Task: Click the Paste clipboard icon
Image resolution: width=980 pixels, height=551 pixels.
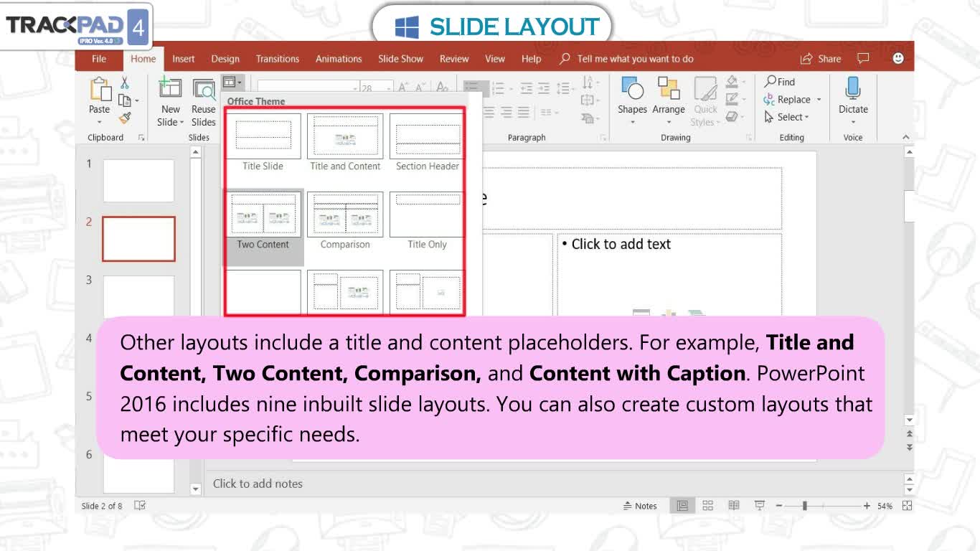Action: pyautogui.click(x=100, y=89)
